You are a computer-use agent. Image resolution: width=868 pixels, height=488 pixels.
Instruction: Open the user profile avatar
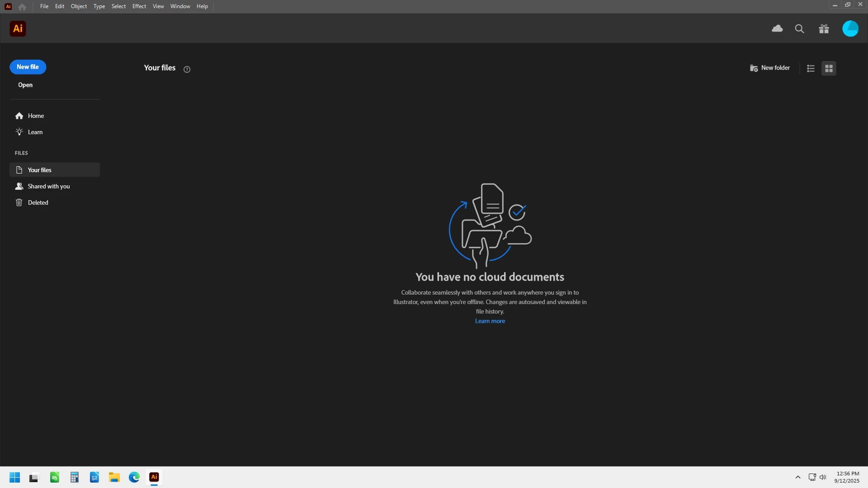(x=850, y=29)
